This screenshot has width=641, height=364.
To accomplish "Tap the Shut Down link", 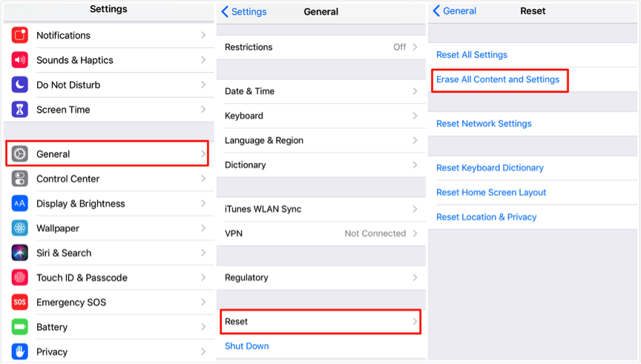I will [247, 346].
